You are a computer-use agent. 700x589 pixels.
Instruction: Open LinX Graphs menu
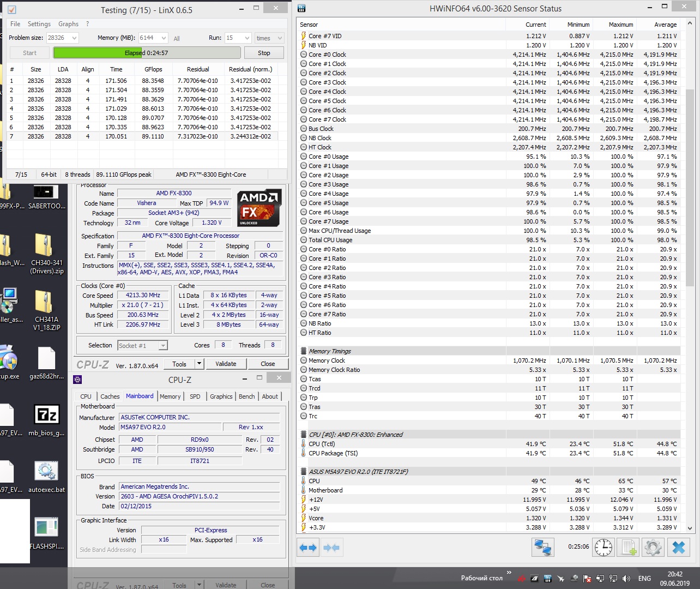(x=68, y=24)
